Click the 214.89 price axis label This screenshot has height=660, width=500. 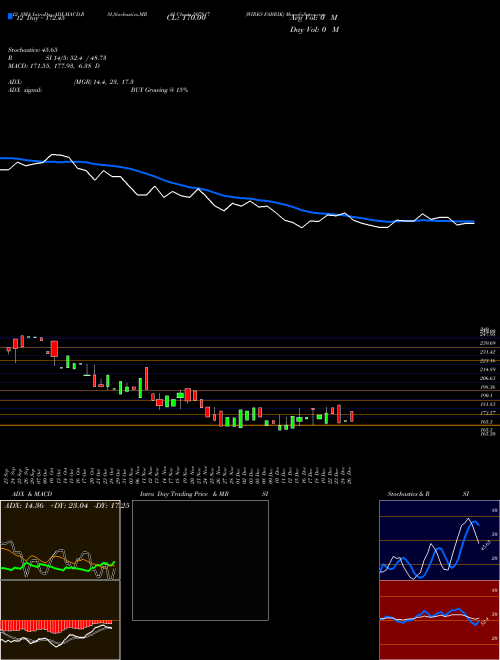click(x=488, y=369)
